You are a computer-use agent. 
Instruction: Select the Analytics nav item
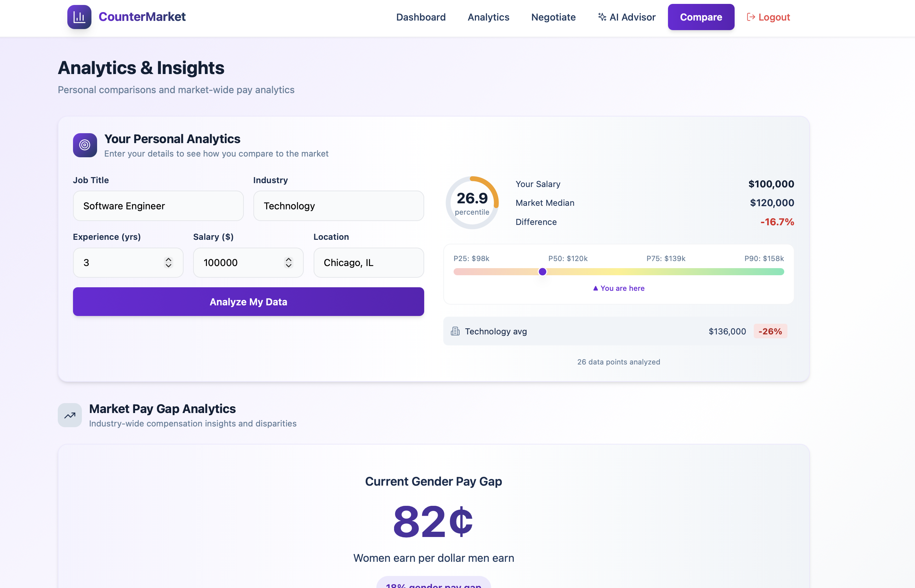coord(488,17)
